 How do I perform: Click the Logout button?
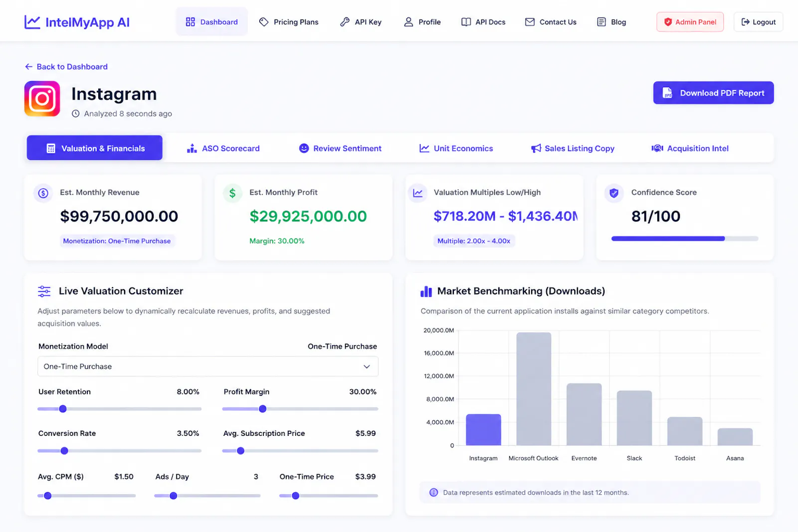758,22
